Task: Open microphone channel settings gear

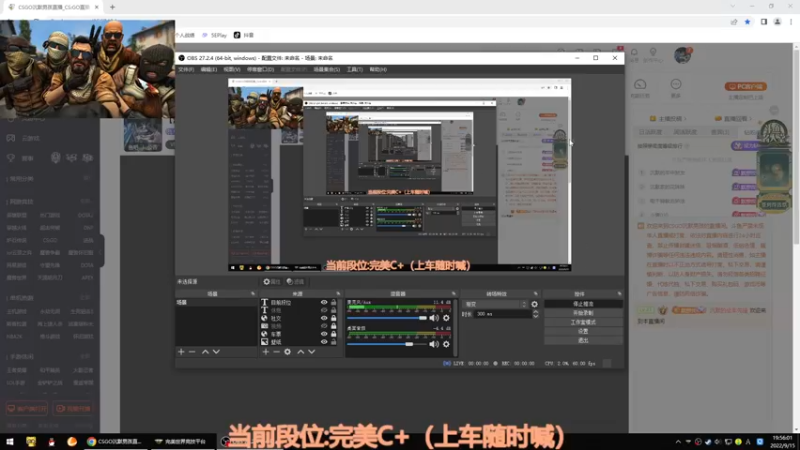Action: [446, 318]
